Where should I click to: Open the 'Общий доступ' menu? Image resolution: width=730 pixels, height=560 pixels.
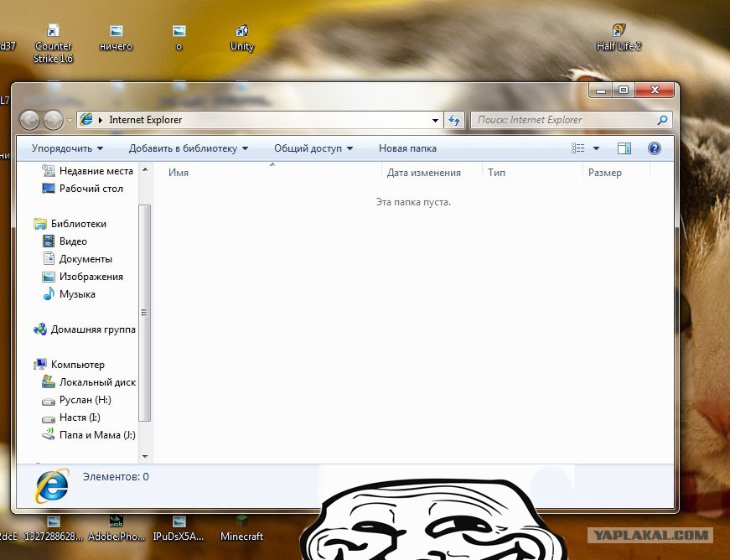313,148
